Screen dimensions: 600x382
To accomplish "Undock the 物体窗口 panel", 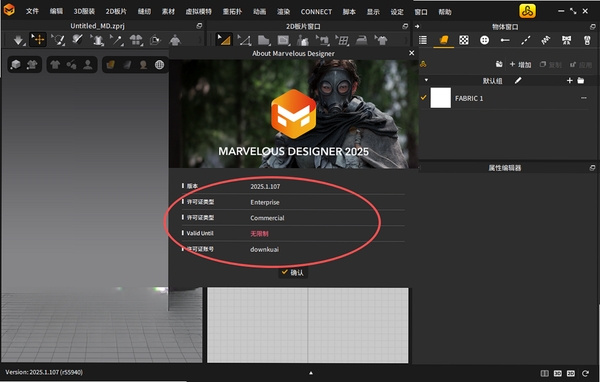I will coord(592,26).
